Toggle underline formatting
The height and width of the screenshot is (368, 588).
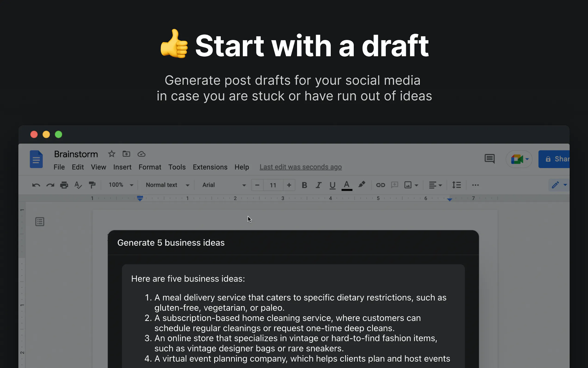[x=332, y=185]
